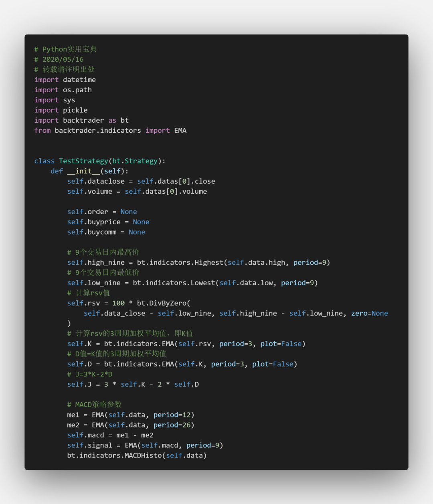The height and width of the screenshot is (504, 433).
Task: Click self.dataclose in the assignment line
Action: click(x=96, y=181)
